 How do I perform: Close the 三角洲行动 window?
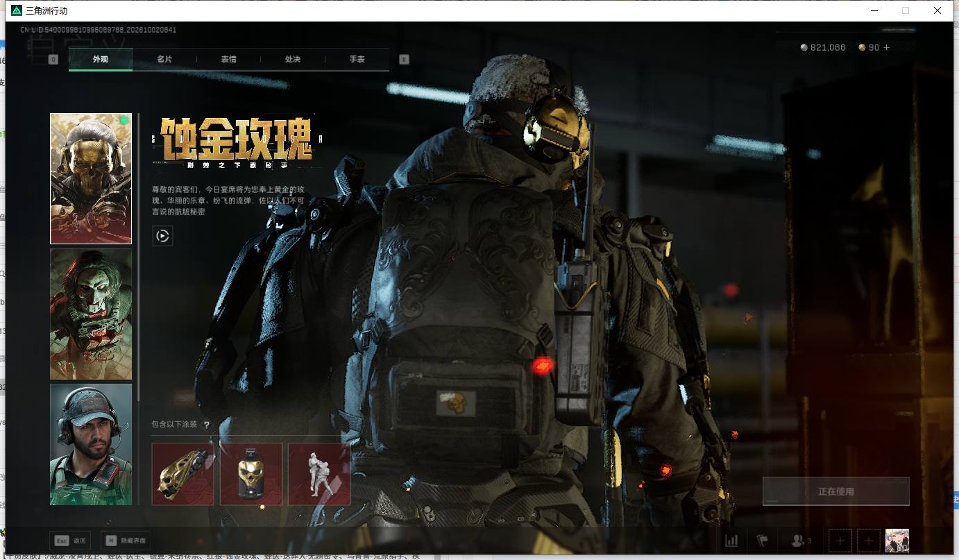pyautogui.click(x=937, y=11)
